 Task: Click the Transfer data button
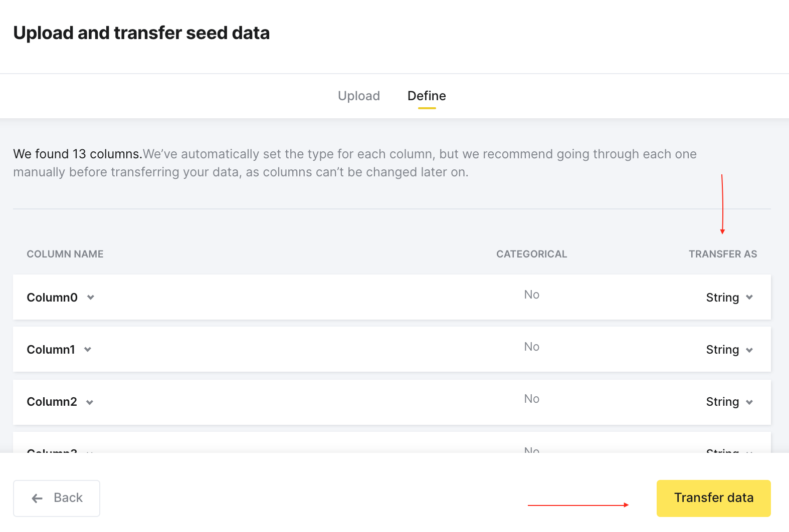pyautogui.click(x=714, y=498)
